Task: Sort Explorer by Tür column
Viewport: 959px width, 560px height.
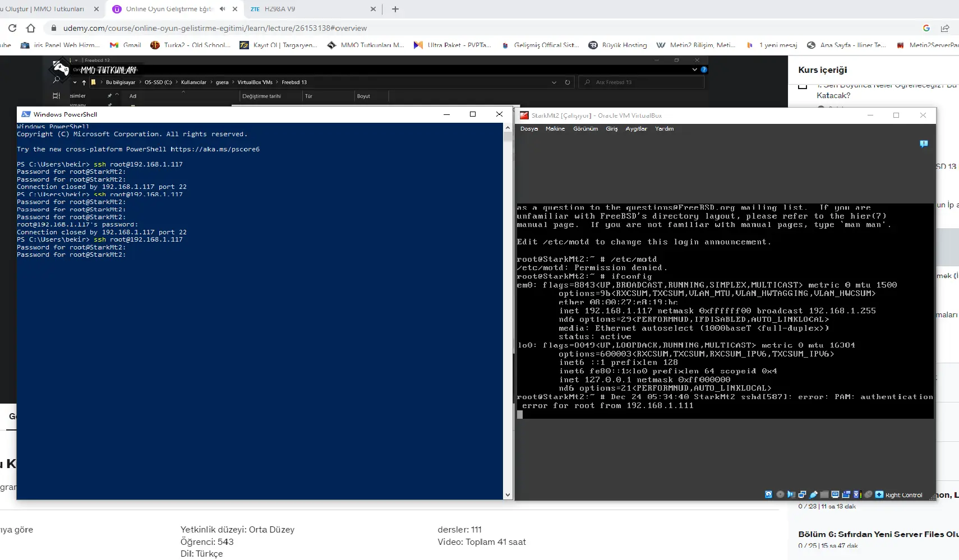Action: tap(308, 96)
